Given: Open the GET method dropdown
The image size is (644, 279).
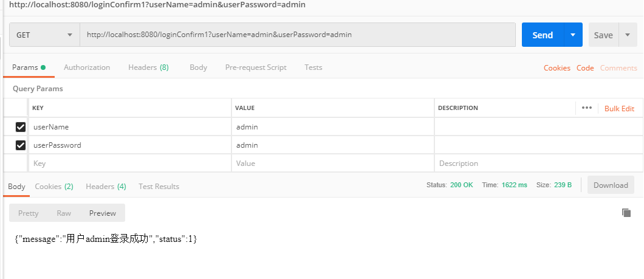Looking at the screenshot, I should pyautogui.click(x=44, y=35).
